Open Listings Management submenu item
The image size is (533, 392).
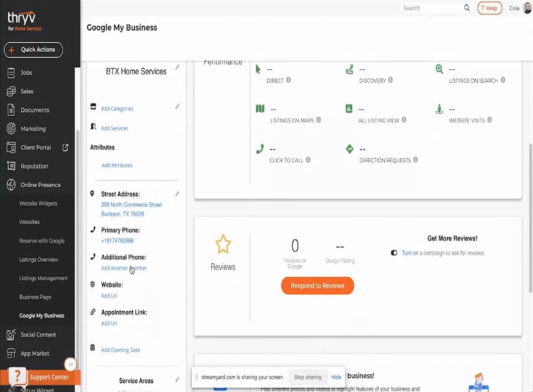tap(43, 278)
